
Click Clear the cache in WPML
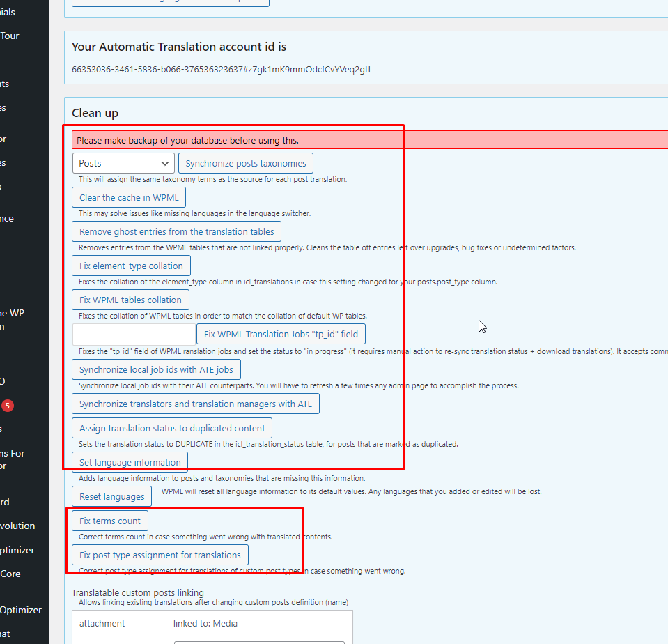(x=129, y=197)
